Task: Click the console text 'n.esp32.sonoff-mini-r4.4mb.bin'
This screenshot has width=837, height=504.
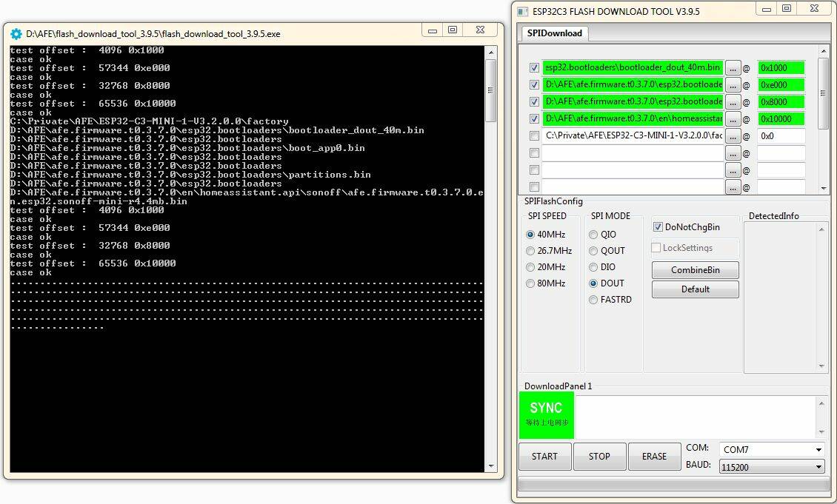Action: [x=99, y=201]
